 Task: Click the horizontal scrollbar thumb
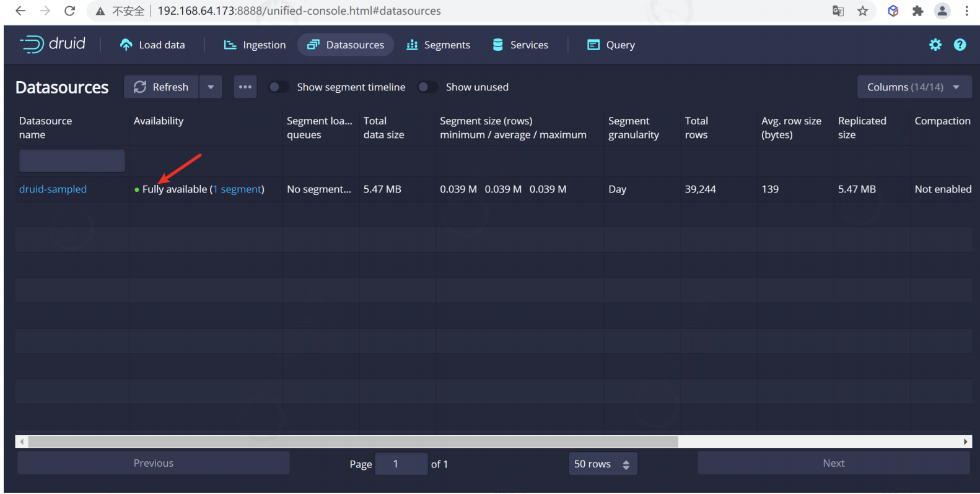coord(353,442)
